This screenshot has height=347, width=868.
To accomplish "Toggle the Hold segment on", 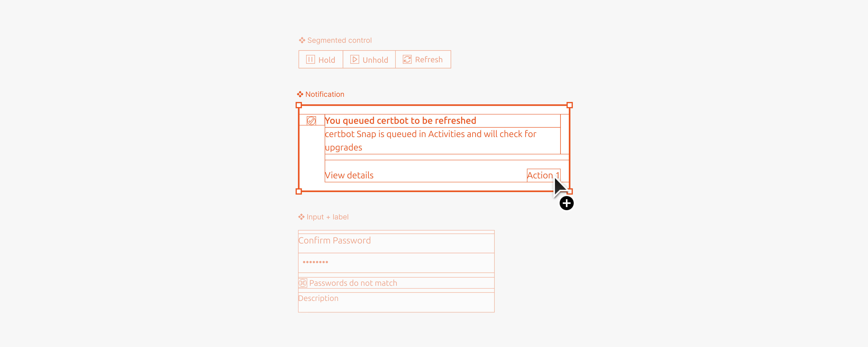I will coord(320,59).
